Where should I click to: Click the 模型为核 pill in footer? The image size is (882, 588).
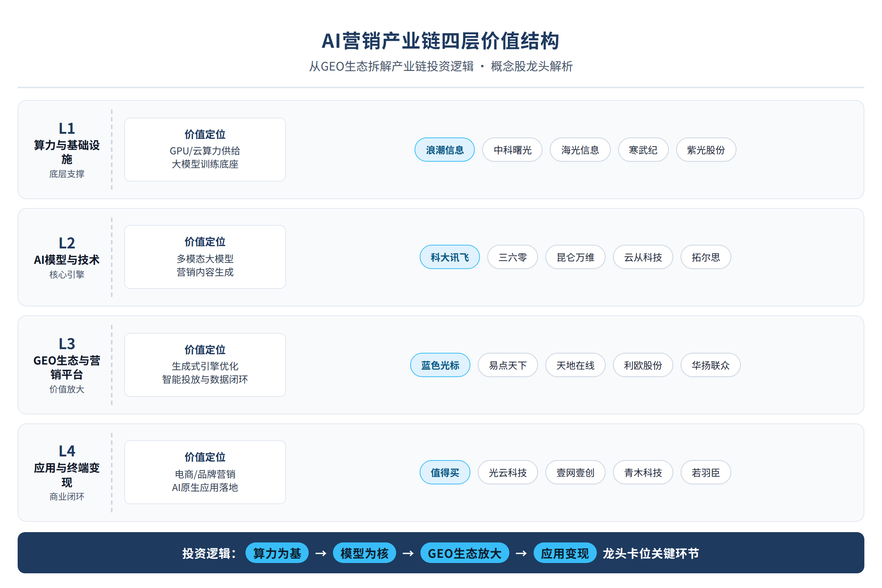pos(364,553)
